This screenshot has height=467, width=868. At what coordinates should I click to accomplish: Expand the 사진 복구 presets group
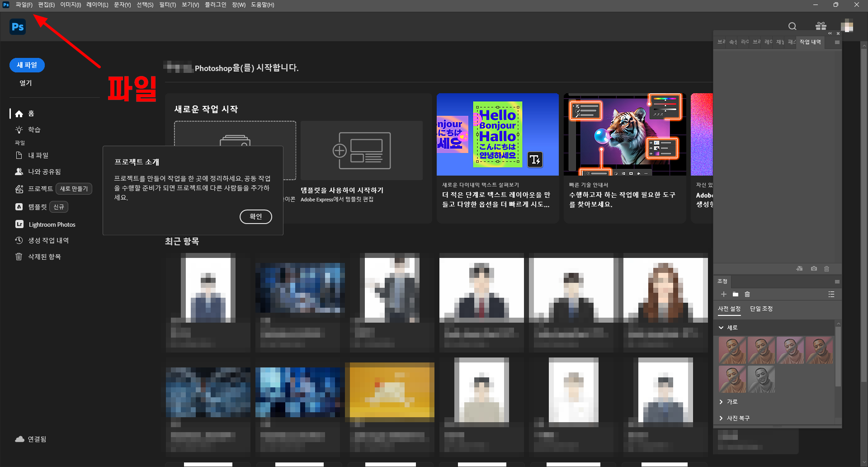click(721, 418)
